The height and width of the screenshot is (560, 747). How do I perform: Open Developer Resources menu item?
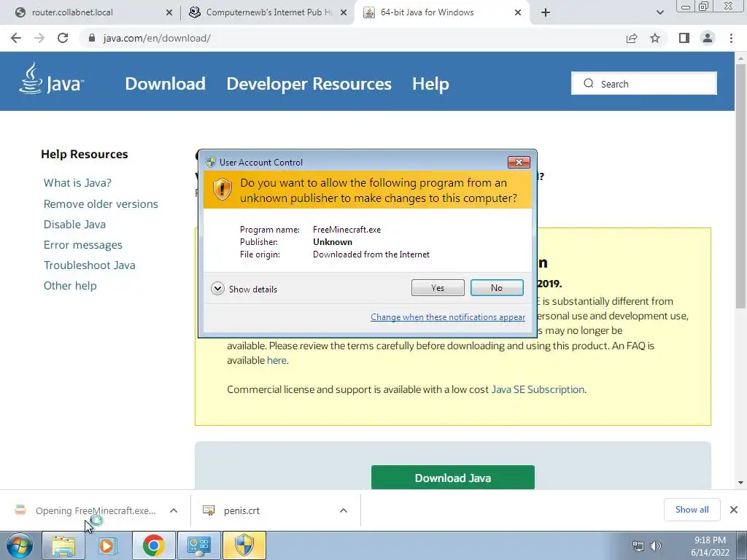click(309, 84)
